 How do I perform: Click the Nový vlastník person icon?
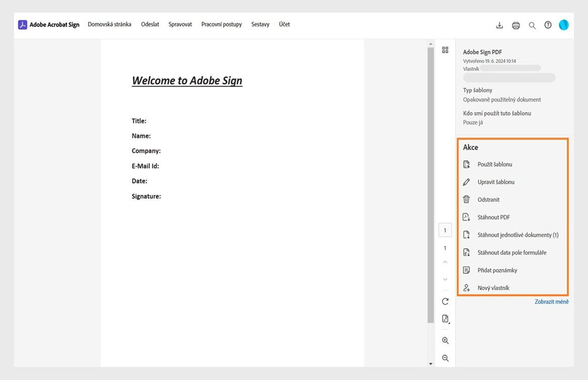(466, 288)
